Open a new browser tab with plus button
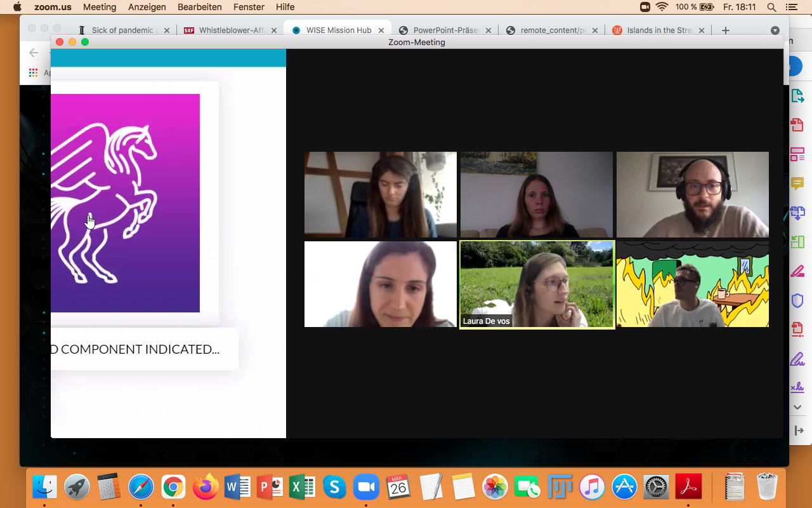The image size is (812, 508). click(x=726, y=30)
